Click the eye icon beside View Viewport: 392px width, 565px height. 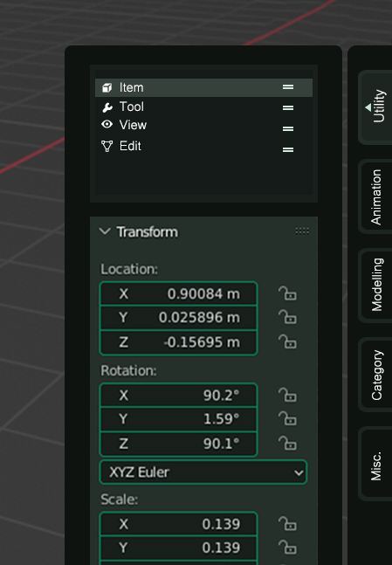click(107, 124)
